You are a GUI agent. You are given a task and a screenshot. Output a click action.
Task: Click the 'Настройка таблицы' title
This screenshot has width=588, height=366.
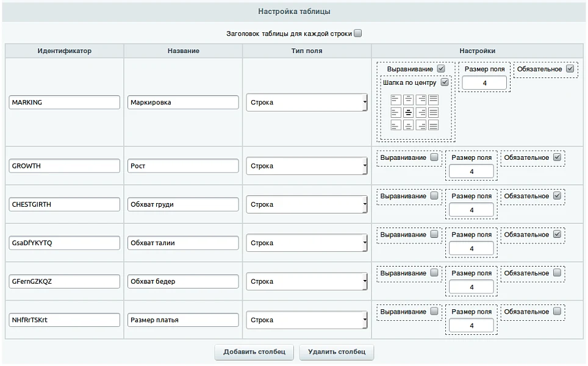tap(294, 12)
